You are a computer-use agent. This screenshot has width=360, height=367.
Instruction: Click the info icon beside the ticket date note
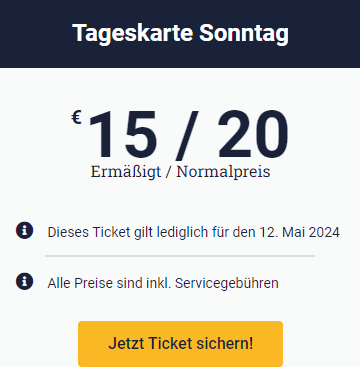tap(24, 231)
